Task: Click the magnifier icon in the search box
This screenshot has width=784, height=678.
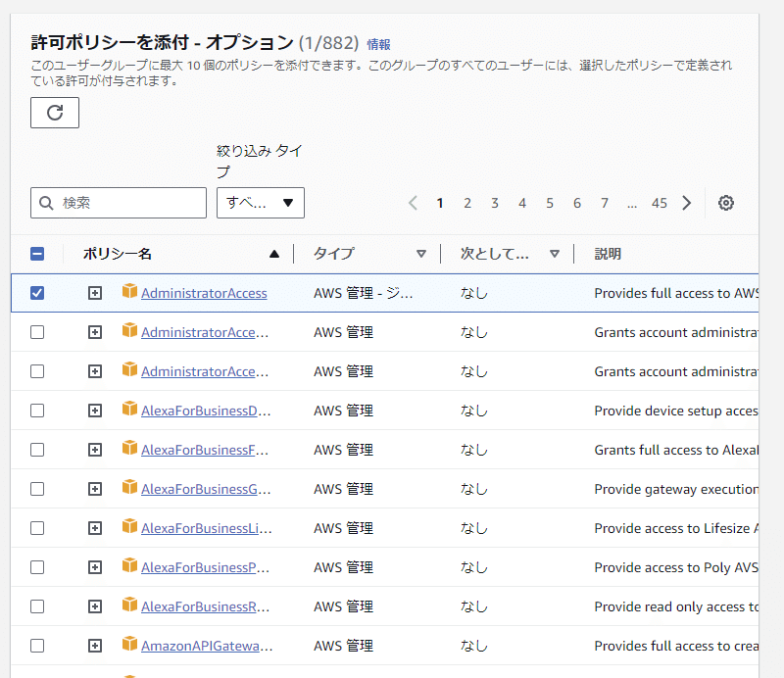Action: tap(46, 203)
